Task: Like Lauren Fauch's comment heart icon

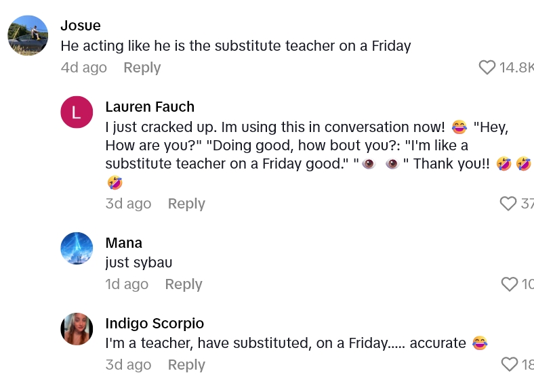Action: tap(508, 203)
